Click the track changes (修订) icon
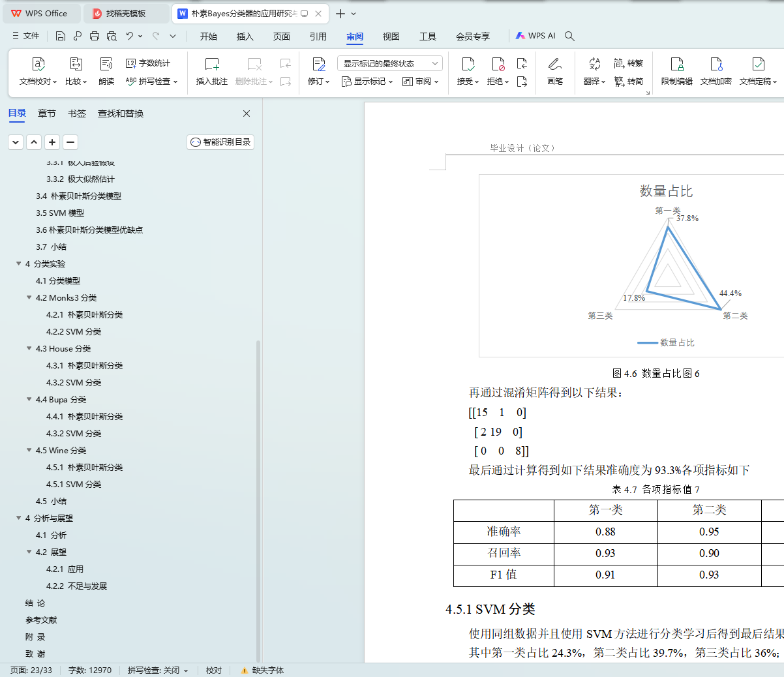The width and height of the screenshot is (784, 677). (319, 64)
